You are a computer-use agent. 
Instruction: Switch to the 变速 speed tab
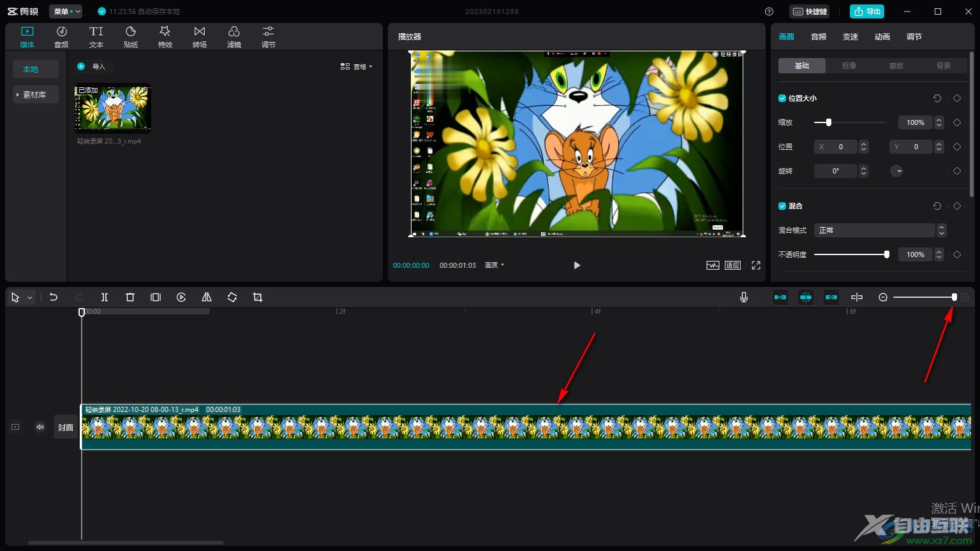click(x=850, y=37)
